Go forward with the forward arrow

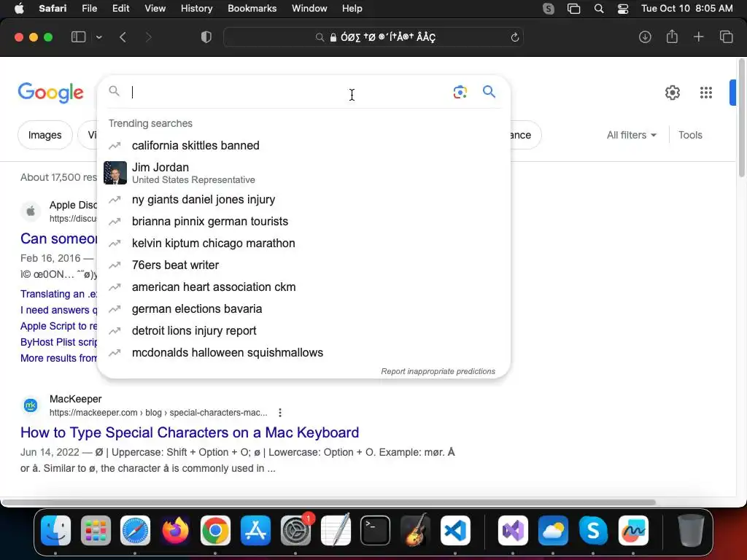(148, 37)
